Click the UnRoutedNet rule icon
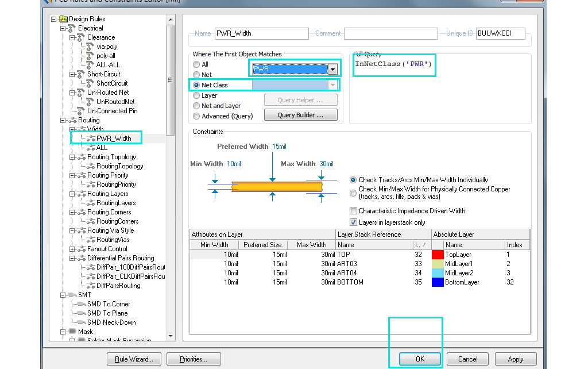The image size is (588, 369). tap(90, 102)
